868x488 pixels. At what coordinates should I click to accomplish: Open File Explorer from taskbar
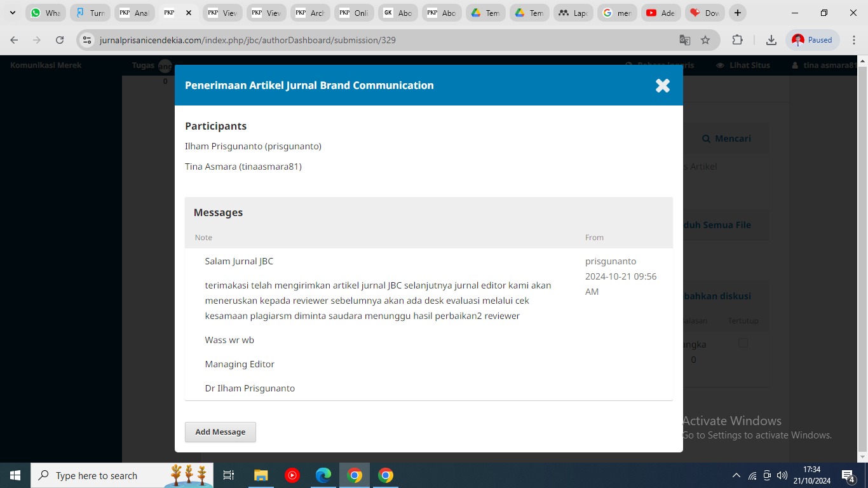pos(261,475)
